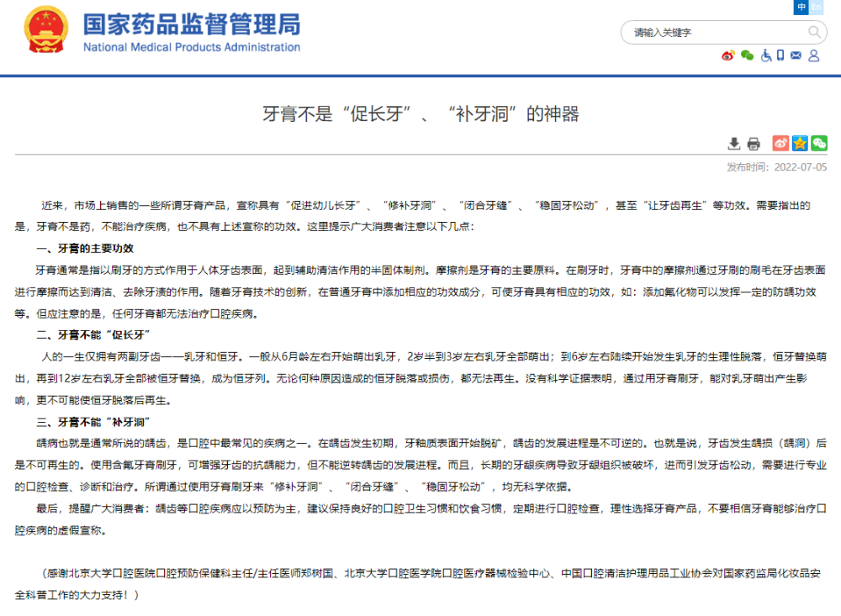
Task: Click the envelope mail icon
Action: pos(796,56)
